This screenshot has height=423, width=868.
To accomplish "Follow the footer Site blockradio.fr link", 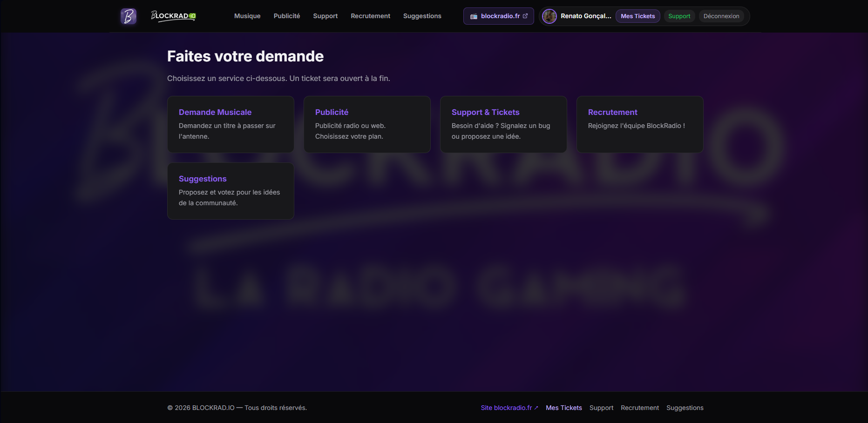I will tap(509, 408).
